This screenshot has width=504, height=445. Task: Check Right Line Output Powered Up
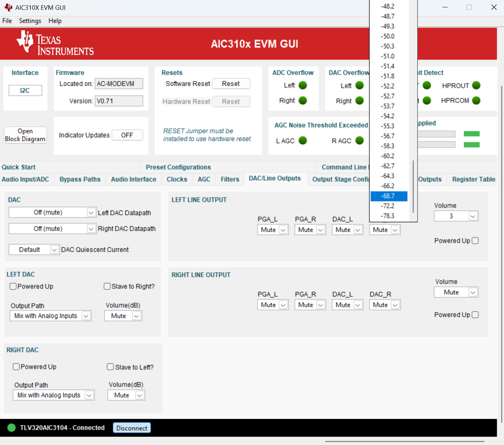pos(475,315)
